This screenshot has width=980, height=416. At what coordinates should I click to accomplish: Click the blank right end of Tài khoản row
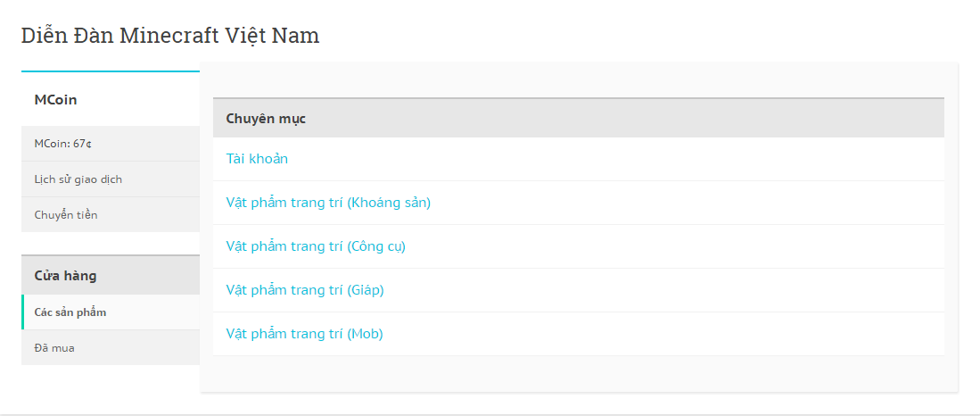point(803,159)
